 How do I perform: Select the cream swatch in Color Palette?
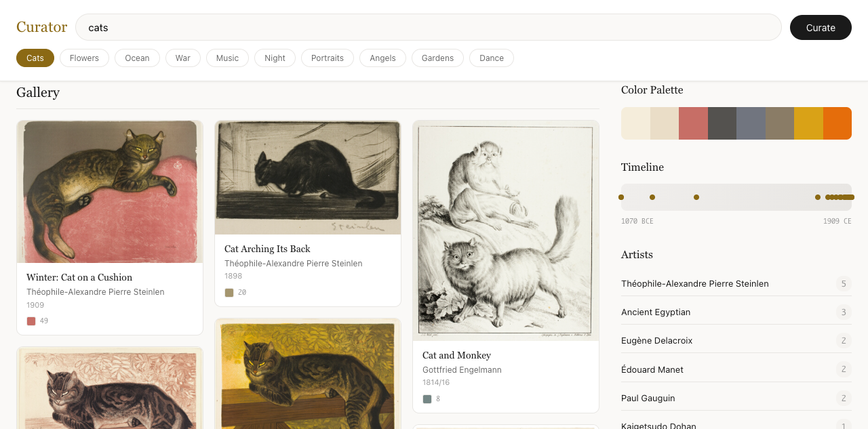click(635, 123)
